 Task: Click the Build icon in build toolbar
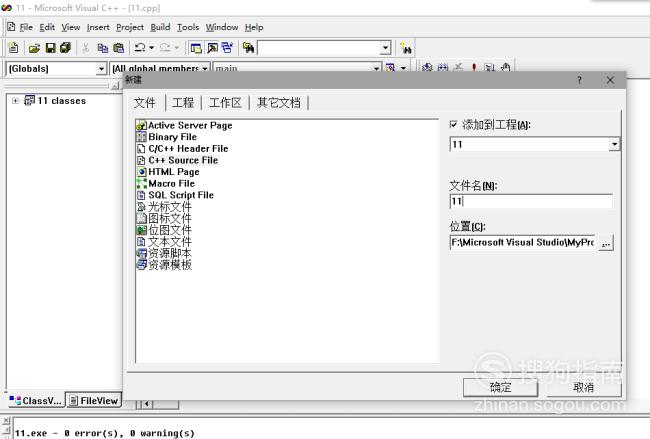click(443, 67)
